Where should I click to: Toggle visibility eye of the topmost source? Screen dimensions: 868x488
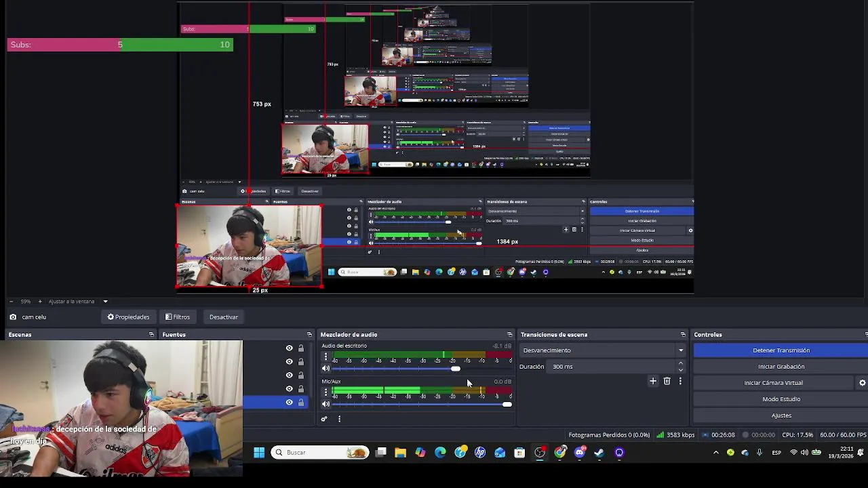(x=289, y=348)
